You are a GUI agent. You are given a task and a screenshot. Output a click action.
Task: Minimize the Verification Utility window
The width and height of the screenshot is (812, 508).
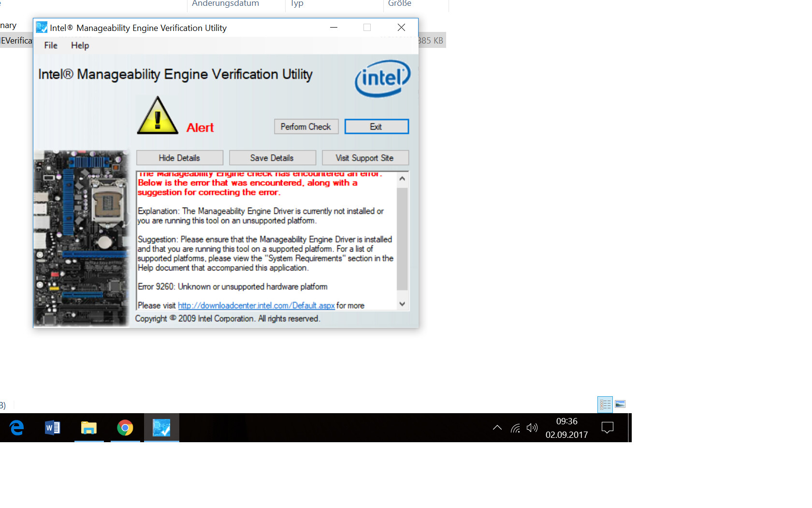pos(333,28)
